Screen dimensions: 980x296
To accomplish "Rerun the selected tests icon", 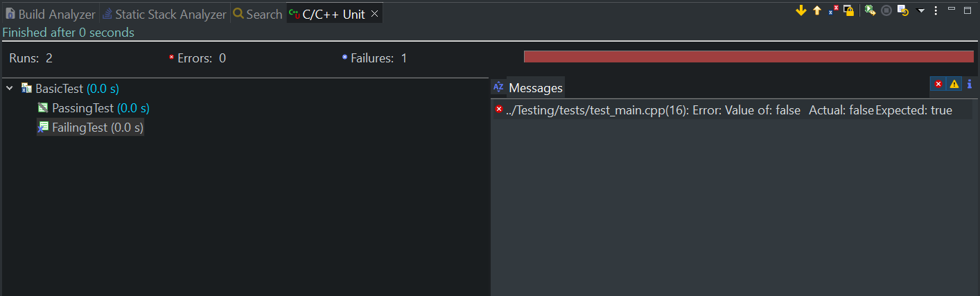I will click(x=870, y=10).
